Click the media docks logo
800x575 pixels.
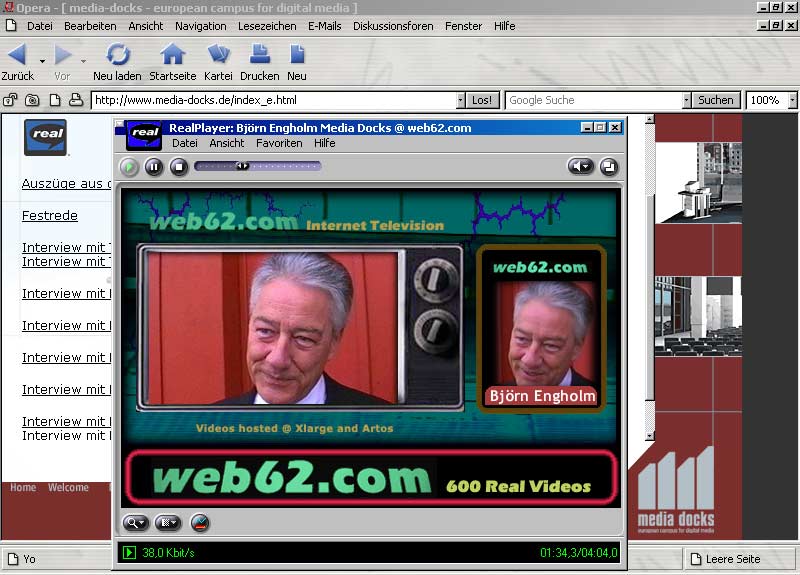[x=676, y=490]
